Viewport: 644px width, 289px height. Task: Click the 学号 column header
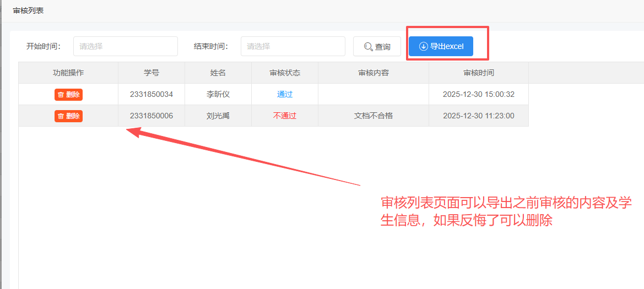pyautogui.click(x=151, y=73)
